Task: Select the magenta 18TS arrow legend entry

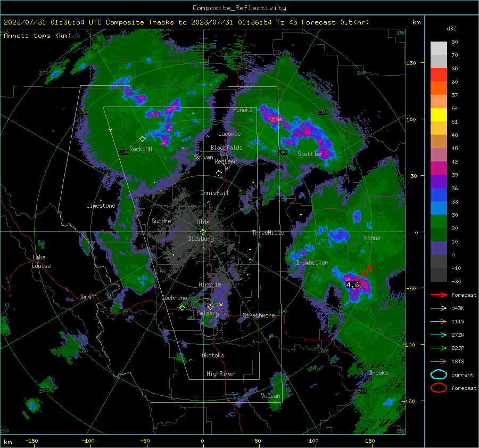Action: point(439,362)
